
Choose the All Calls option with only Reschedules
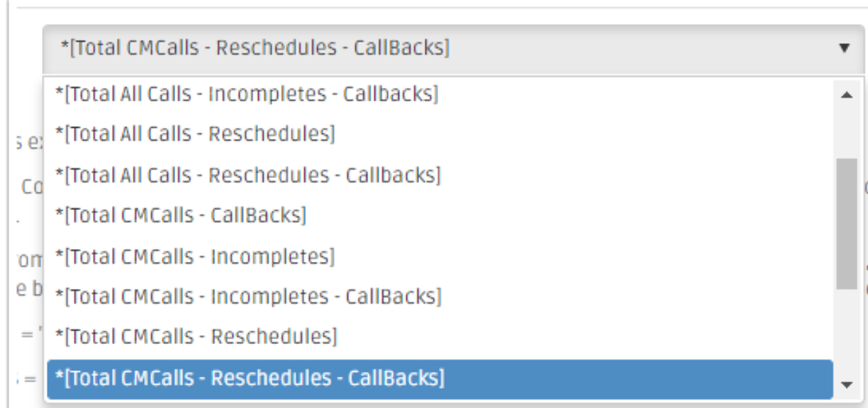[x=440, y=134]
